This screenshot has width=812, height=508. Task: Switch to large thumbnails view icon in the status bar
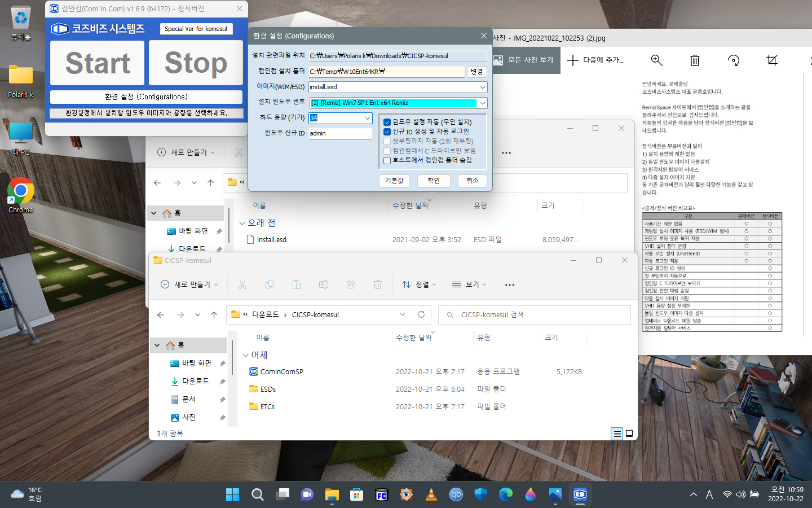(x=629, y=433)
